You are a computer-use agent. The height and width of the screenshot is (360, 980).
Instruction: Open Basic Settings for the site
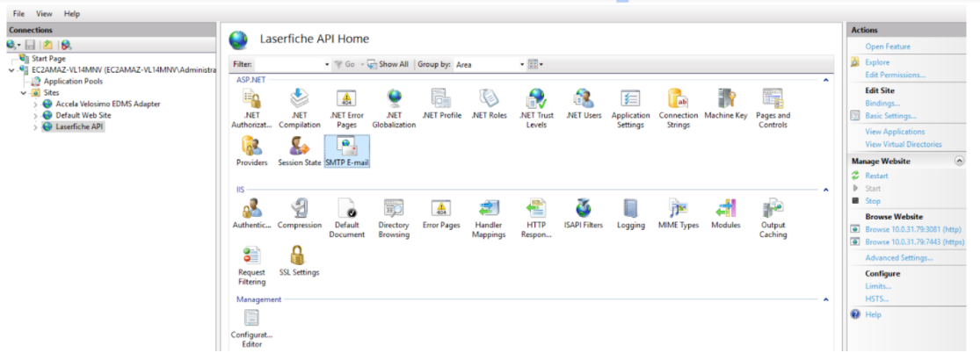point(890,116)
